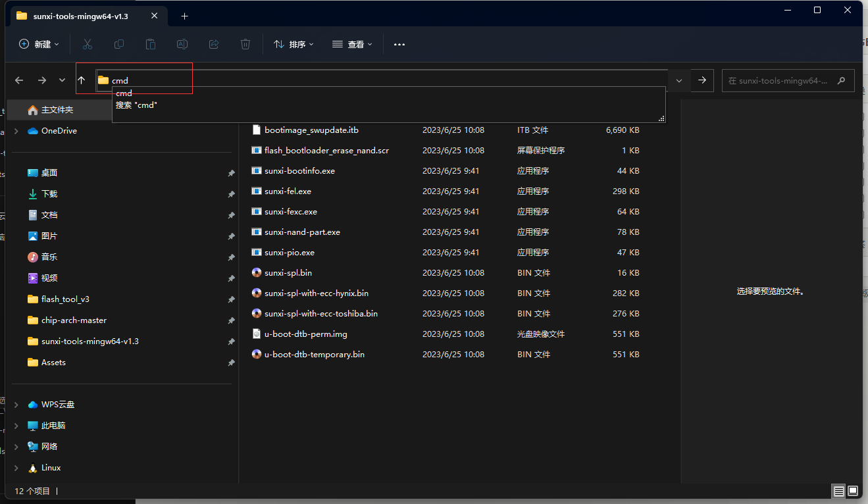
Task: Switch to large thumbnails view icon
Action: [x=853, y=491]
